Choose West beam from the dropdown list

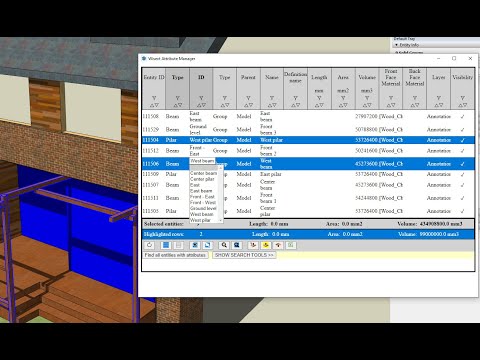(204, 214)
